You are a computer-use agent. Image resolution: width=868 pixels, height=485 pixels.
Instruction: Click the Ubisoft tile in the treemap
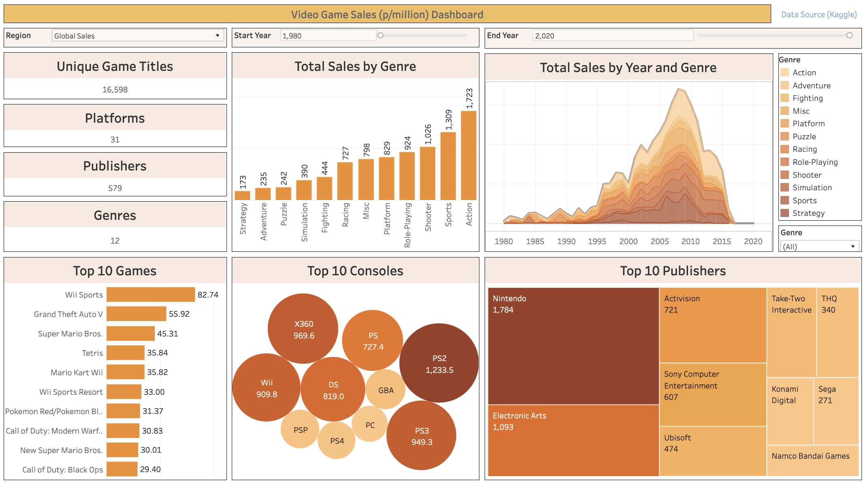coord(712,451)
